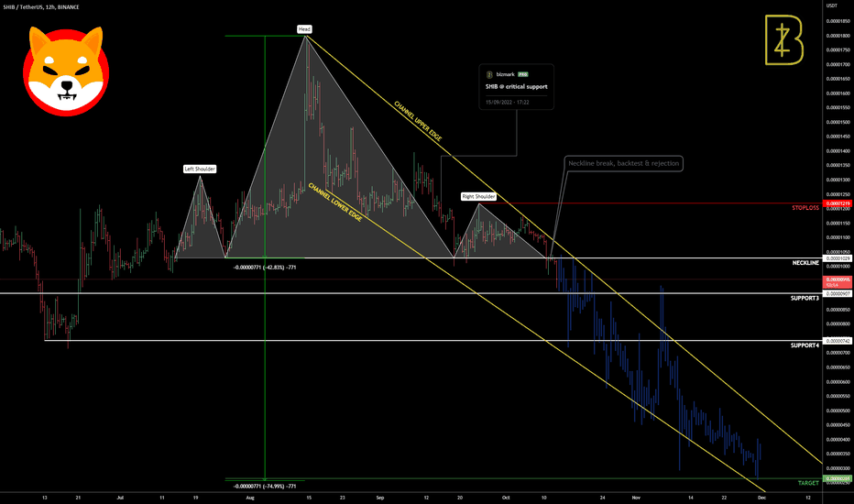Screen dimensions: 854x504
Task: Click Dec on the time axis
Action: click(x=762, y=498)
